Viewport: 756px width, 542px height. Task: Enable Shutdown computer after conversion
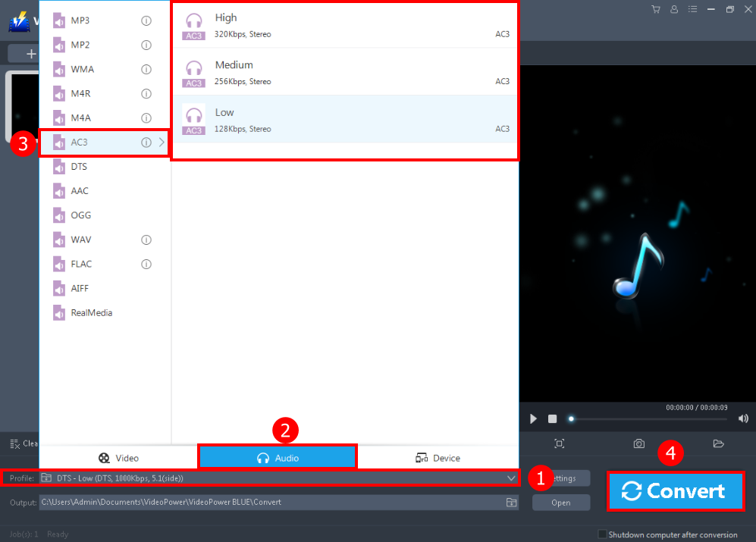(601, 534)
